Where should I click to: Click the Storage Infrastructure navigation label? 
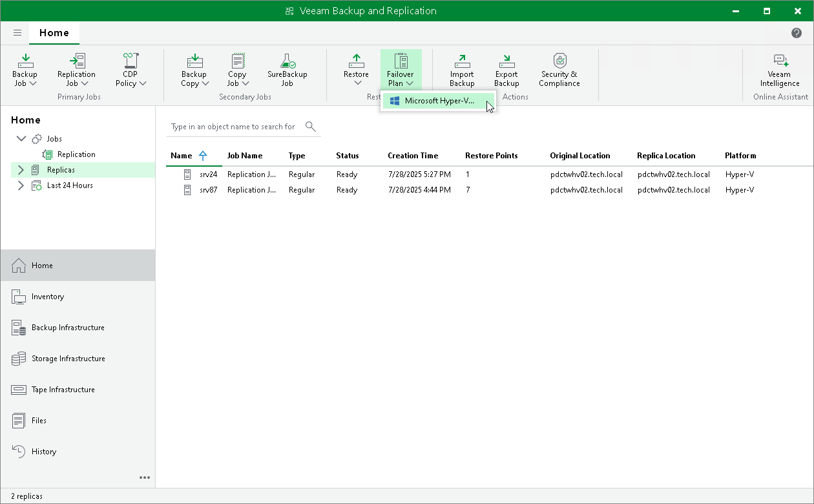point(68,359)
